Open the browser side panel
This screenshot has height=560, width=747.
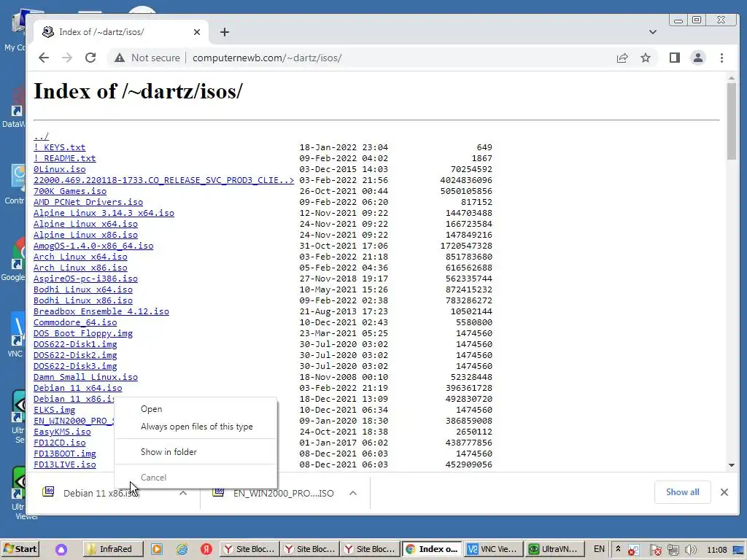[x=675, y=58]
